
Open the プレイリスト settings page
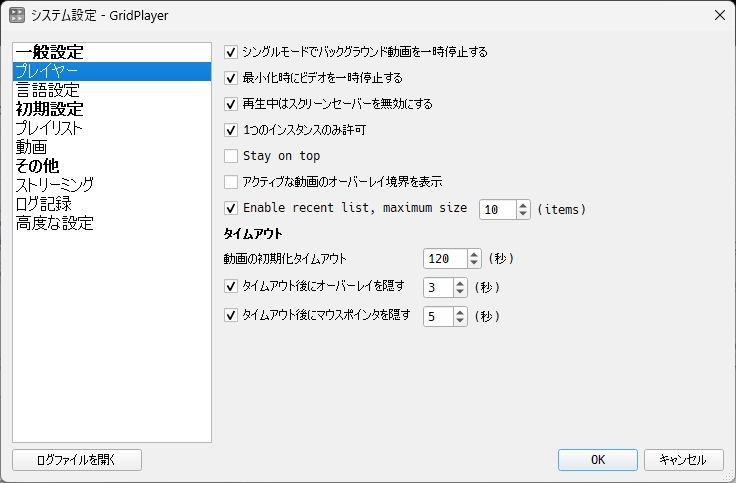(x=48, y=128)
